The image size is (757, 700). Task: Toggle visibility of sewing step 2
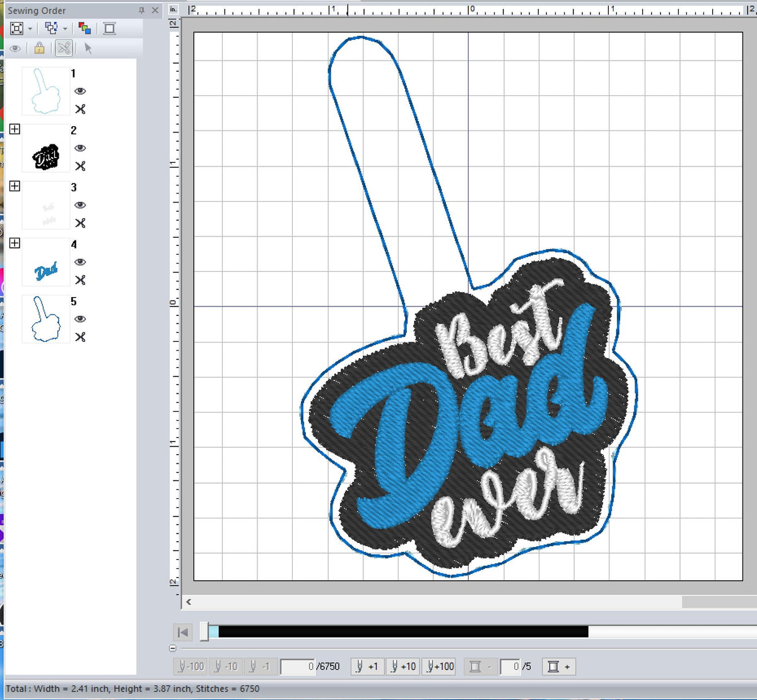(x=81, y=149)
